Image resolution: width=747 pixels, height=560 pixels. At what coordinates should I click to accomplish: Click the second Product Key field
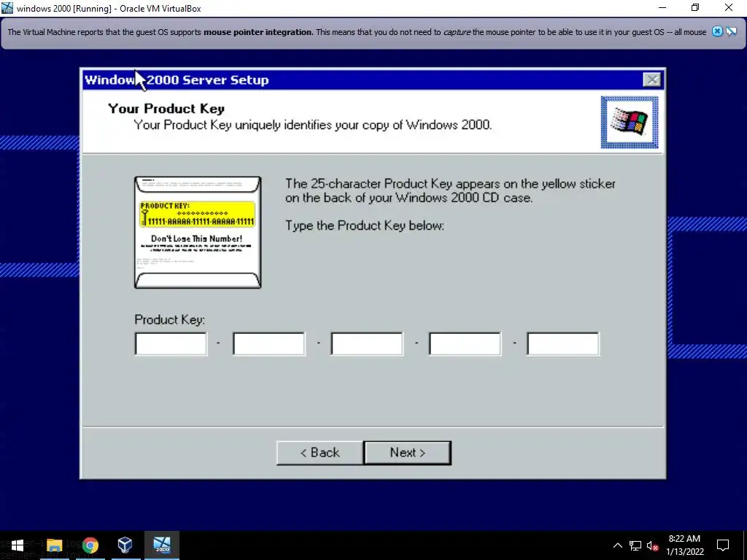pos(269,344)
